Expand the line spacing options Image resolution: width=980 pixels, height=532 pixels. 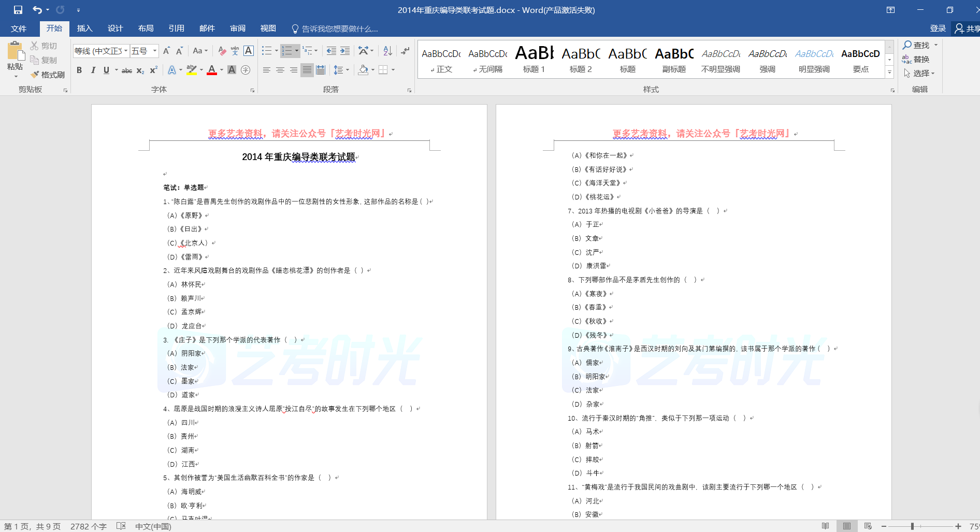348,70
